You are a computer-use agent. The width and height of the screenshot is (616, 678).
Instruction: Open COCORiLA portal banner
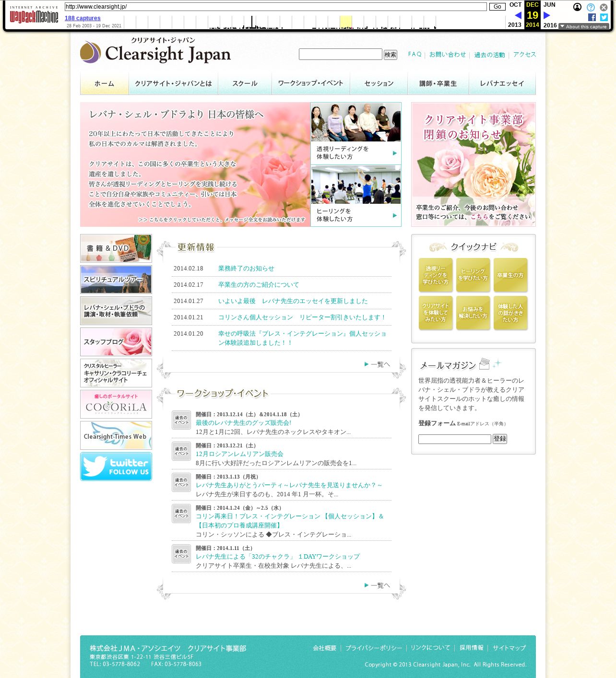[x=116, y=404]
